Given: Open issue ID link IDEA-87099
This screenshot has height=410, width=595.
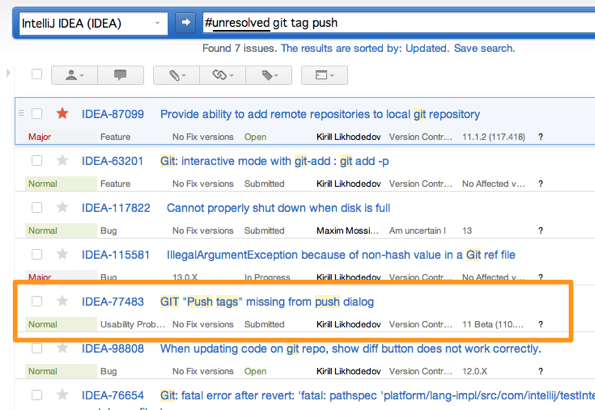Looking at the screenshot, I should point(113,114).
